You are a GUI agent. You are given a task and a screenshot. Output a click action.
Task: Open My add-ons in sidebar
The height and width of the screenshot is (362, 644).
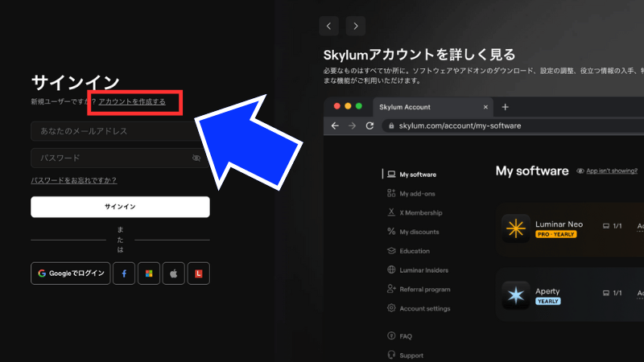pos(411,194)
